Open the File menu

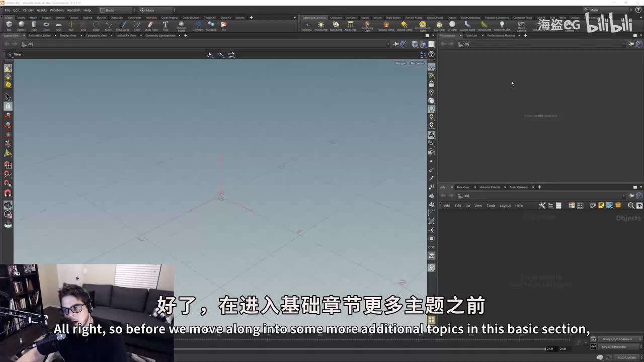coord(8,10)
